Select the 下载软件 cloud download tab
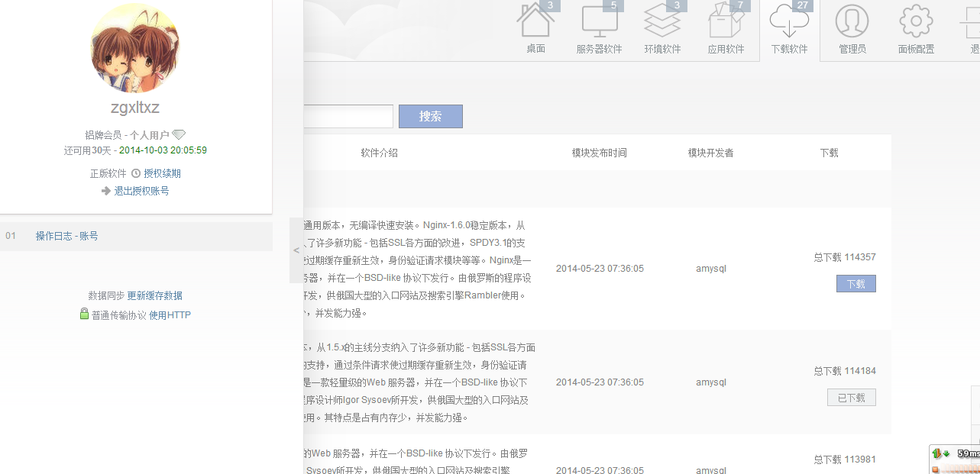Image resolution: width=980 pixels, height=474 pixels. click(789, 29)
